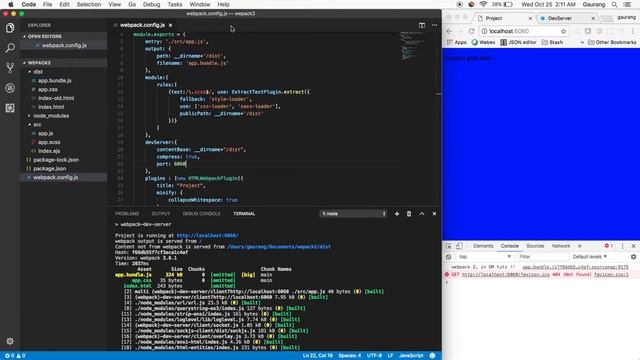
Task: Open the terminal selector dropdown showing 1: node
Action: click(353, 213)
